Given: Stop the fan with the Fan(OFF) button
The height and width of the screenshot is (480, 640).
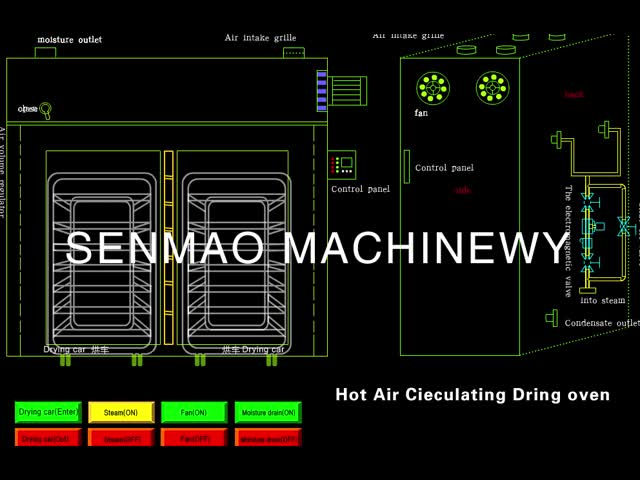Looking at the screenshot, I should click(x=194, y=438).
